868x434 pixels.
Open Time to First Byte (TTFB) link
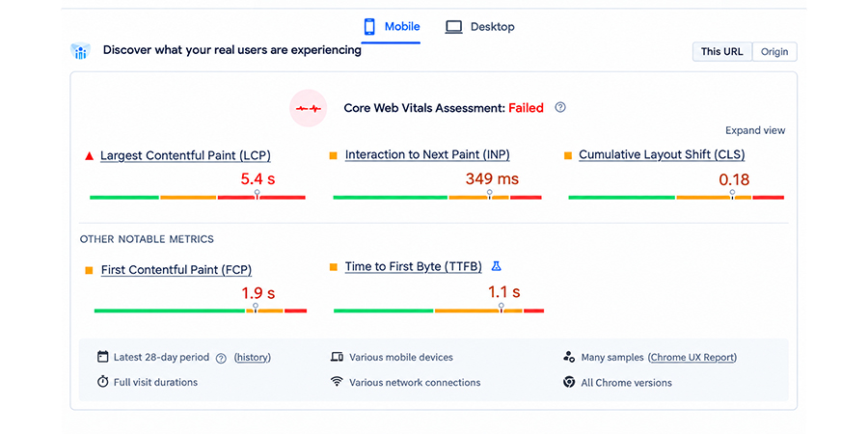pos(414,267)
